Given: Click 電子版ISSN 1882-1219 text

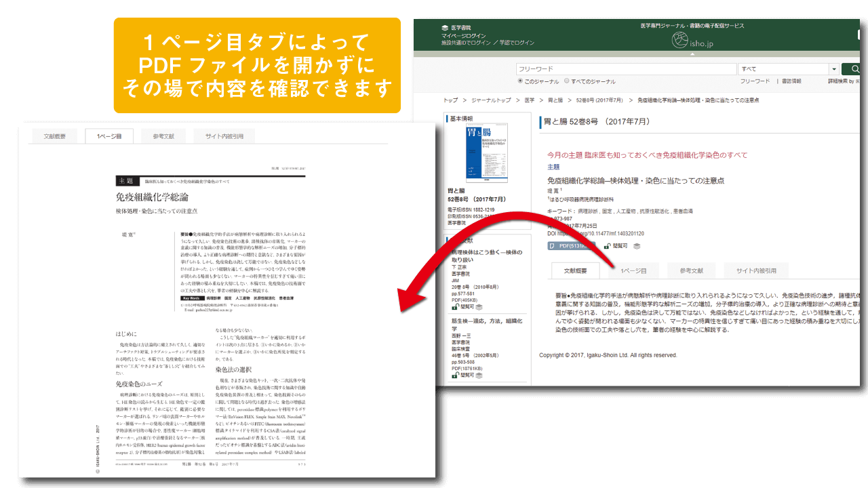Looking at the screenshot, I should (x=471, y=210).
